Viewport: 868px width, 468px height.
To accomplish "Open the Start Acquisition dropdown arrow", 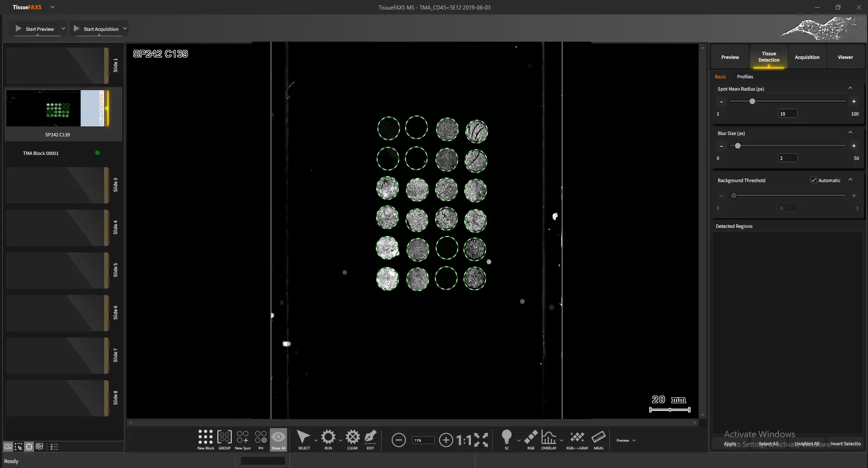I will click(125, 29).
